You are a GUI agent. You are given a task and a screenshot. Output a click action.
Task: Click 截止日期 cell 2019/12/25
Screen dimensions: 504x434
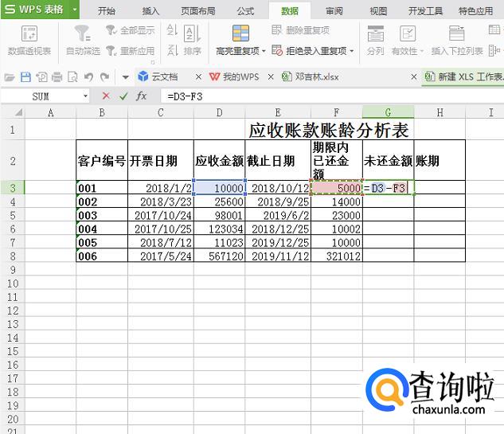278,242
